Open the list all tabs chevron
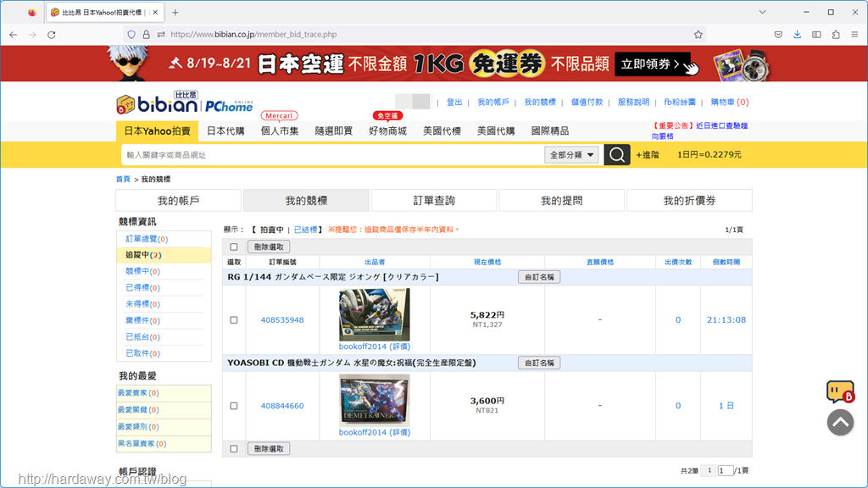The image size is (868, 488). pos(762,12)
